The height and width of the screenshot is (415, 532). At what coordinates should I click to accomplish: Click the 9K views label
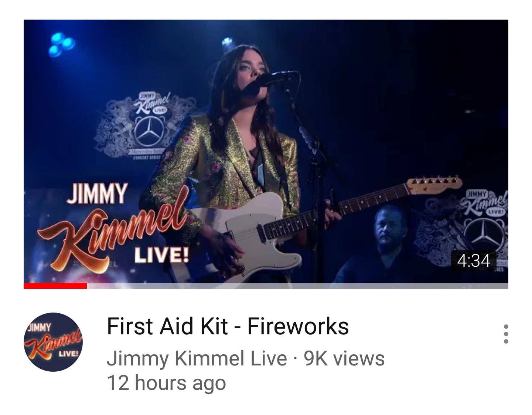coord(344,358)
